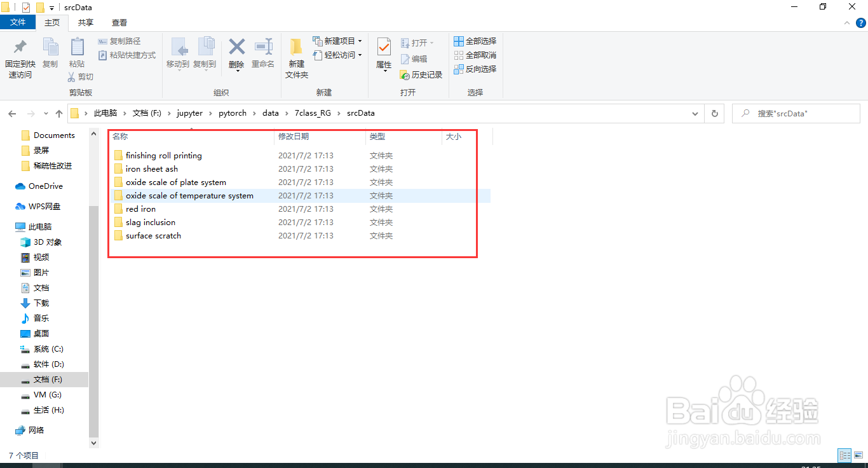Click 7class_RG in address breadcrumb
The image size is (868, 468).
pos(313,113)
